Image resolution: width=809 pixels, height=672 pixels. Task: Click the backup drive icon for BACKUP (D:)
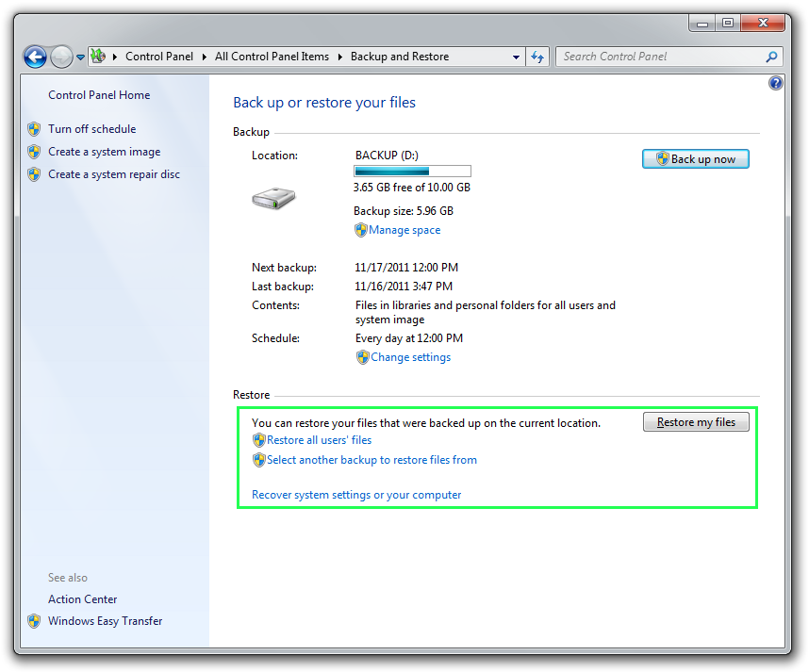pyautogui.click(x=273, y=198)
